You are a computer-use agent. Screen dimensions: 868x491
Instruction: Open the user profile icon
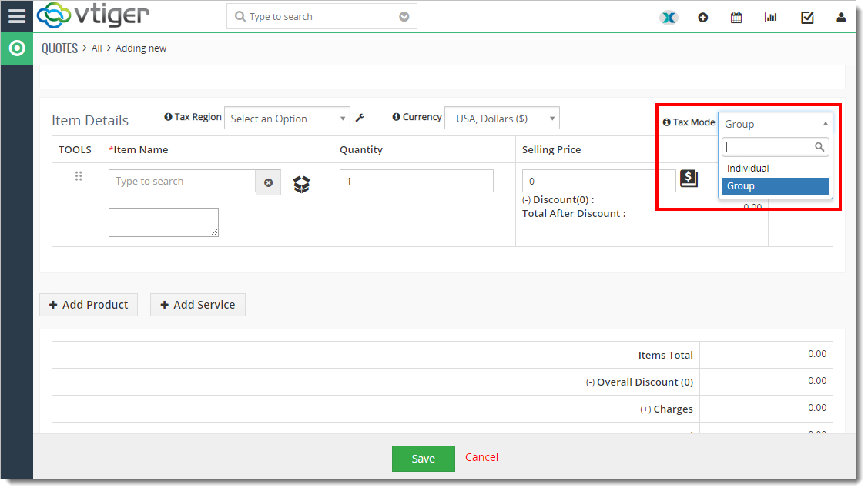click(x=841, y=18)
